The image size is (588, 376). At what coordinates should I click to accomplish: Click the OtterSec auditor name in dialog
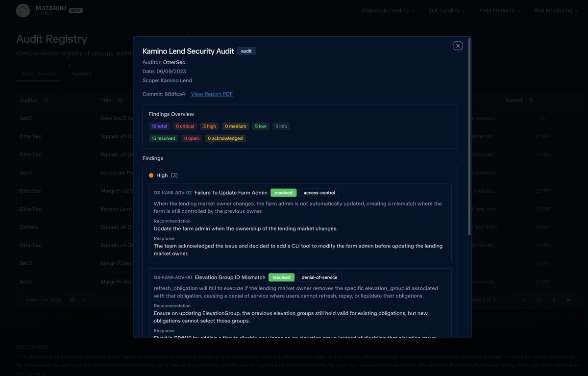(x=174, y=62)
